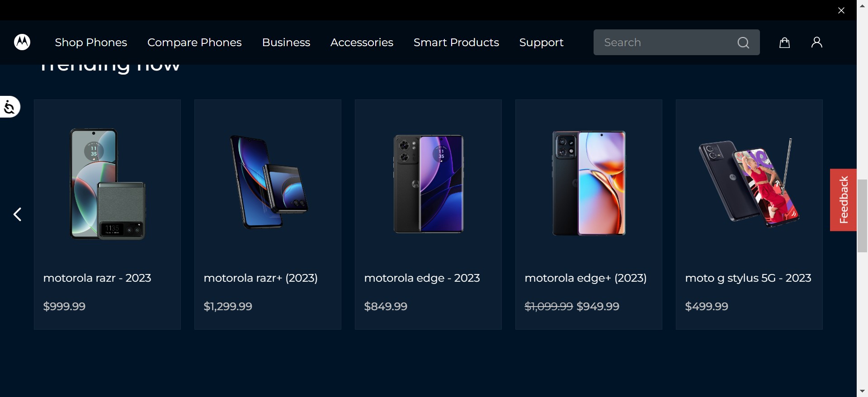Open the accessibility widget icon
Screen dimensions: 868x397
point(10,107)
